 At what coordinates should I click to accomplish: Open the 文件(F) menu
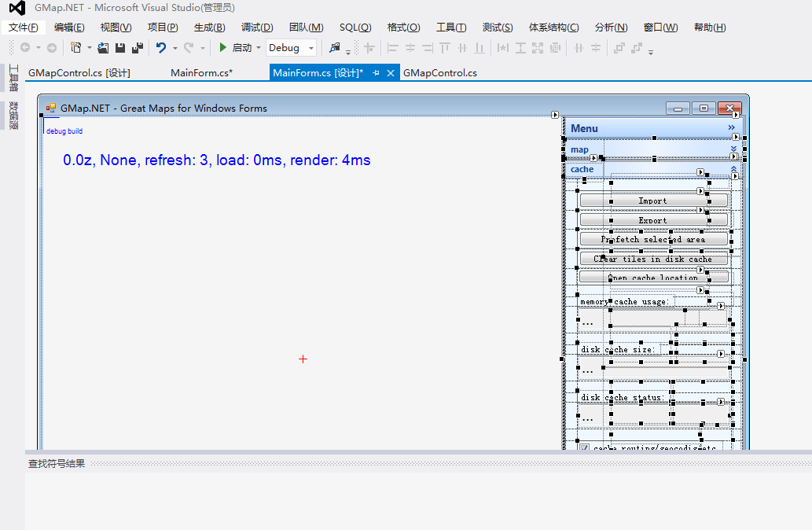pyautogui.click(x=24, y=28)
